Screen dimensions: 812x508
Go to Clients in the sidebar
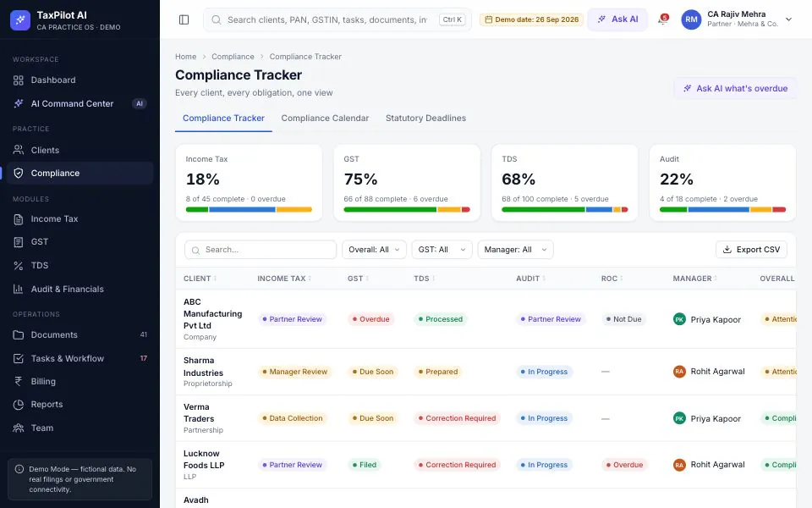[80, 151]
